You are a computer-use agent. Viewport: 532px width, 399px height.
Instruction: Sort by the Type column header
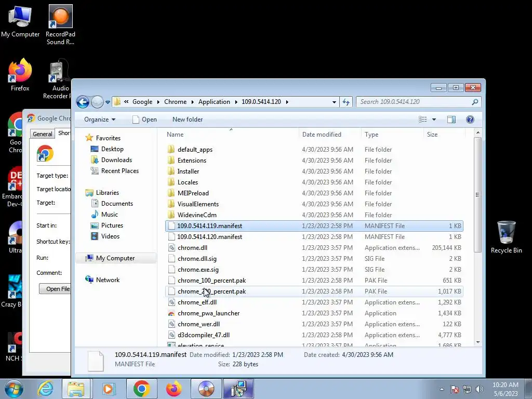[392, 135]
